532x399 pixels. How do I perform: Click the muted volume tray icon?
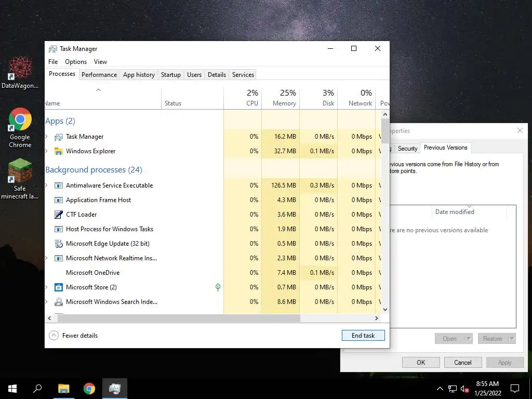click(x=465, y=389)
